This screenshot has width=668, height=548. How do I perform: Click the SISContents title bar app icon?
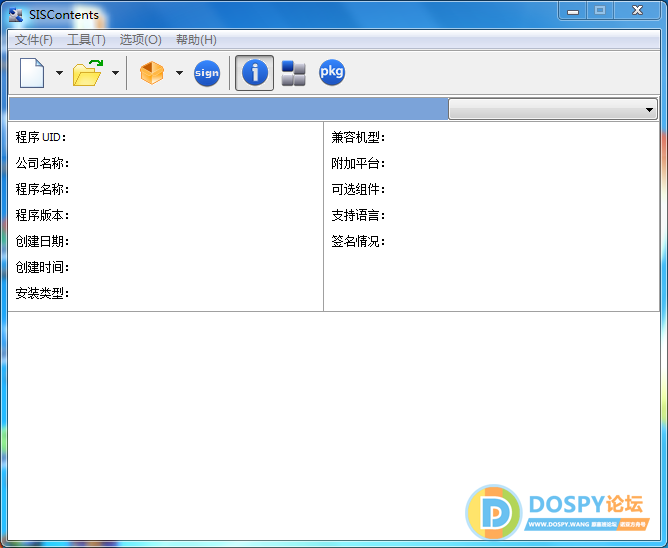(16, 15)
